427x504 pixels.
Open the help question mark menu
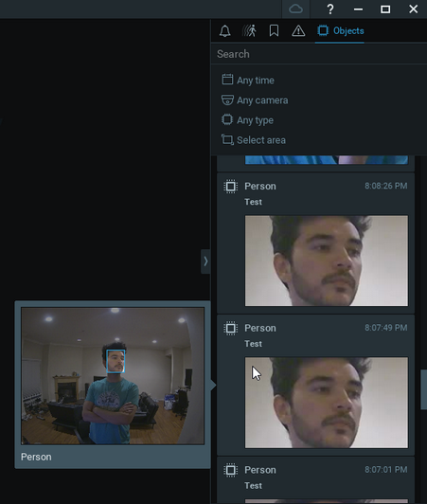pyautogui.click(x=330, y=9)
